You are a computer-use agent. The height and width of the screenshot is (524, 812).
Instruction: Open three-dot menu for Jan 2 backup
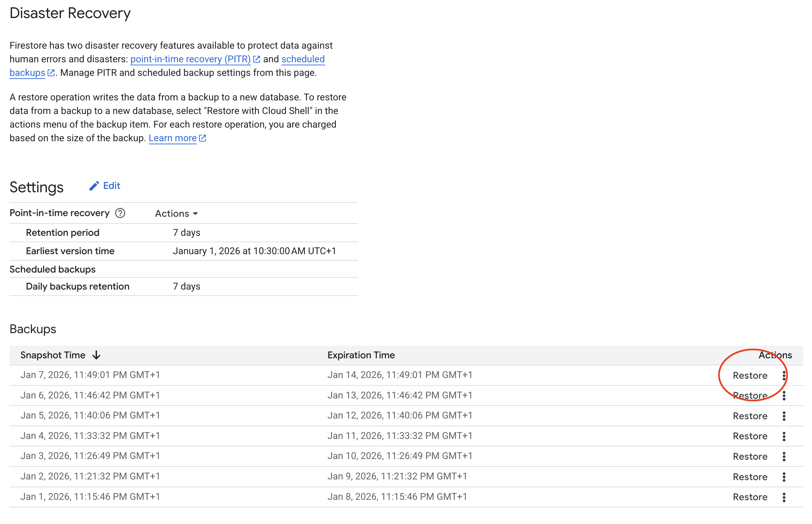pos(784,477)
